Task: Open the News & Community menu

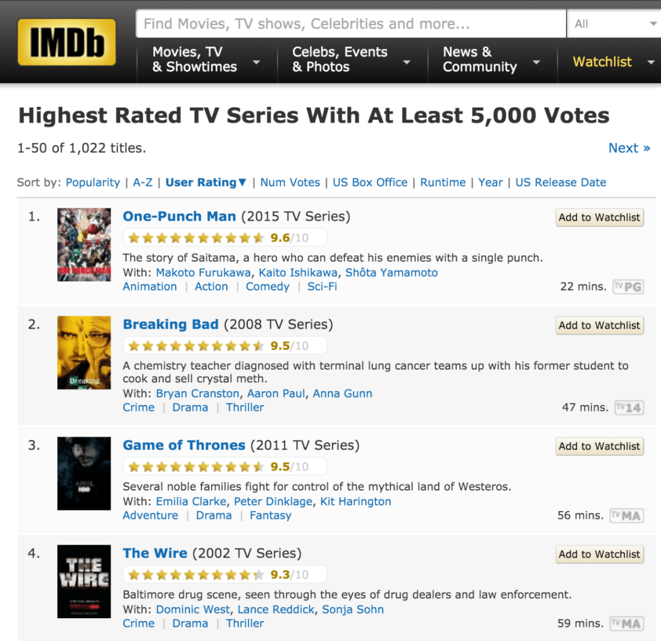Action: [x=491, y=60]
